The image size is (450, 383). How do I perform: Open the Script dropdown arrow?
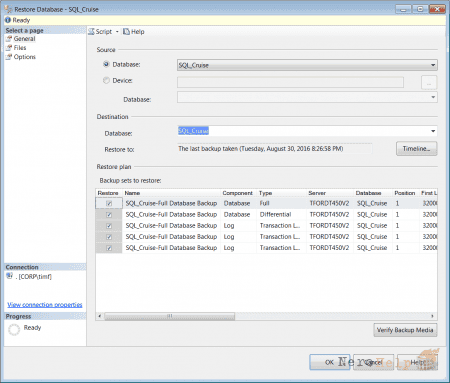[x=117, y=32]
